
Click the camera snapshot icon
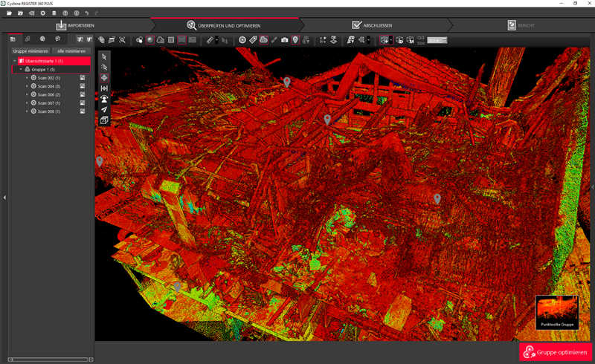(284, 39)
